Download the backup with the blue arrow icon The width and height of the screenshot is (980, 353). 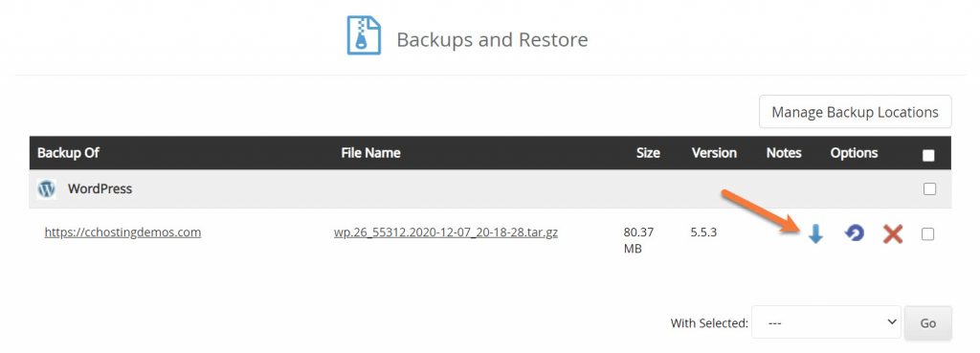[x=815, y=233]
